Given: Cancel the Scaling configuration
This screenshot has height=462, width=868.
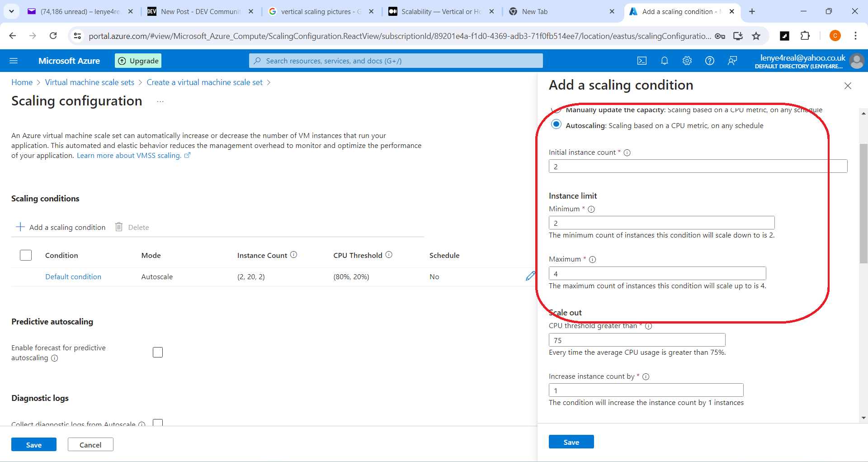Looking at the screenshot, I should 90,445.
